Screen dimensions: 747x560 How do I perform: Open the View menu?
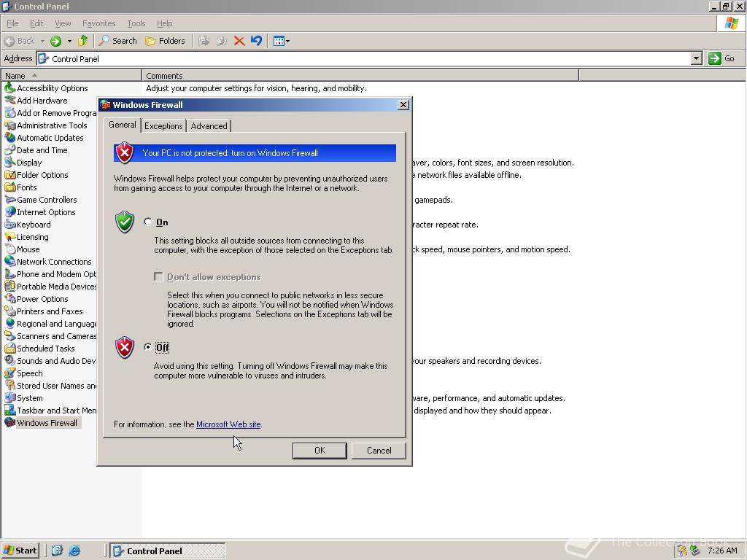click(63, 23)
